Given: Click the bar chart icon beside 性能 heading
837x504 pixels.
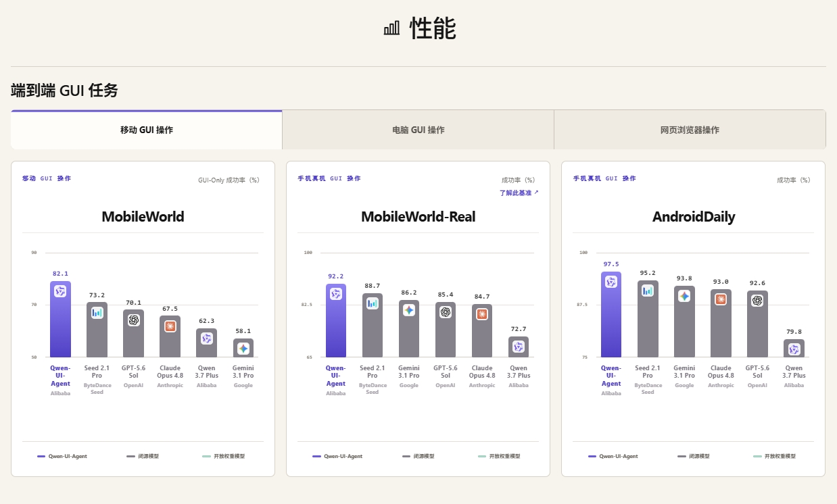Looking at the screenshot, I should [391, 28].
